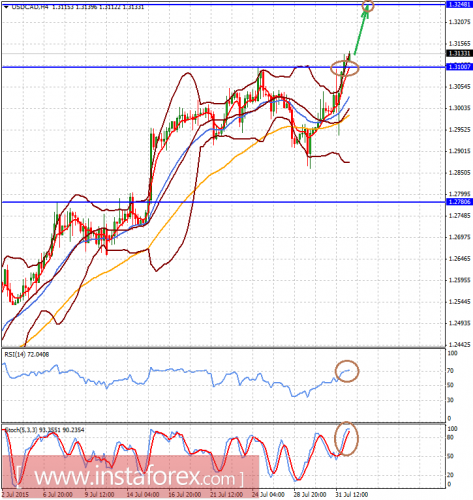This screenshot has width=473, height=500.
Task: Click the 30 level on RSI scale
Action: [x=450, y=400]
